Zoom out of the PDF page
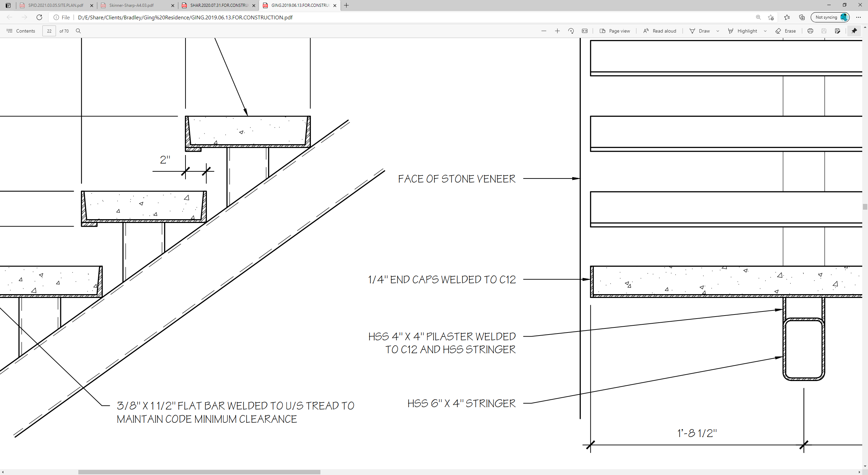Screen dimensions: 868x475 point(544,31)
